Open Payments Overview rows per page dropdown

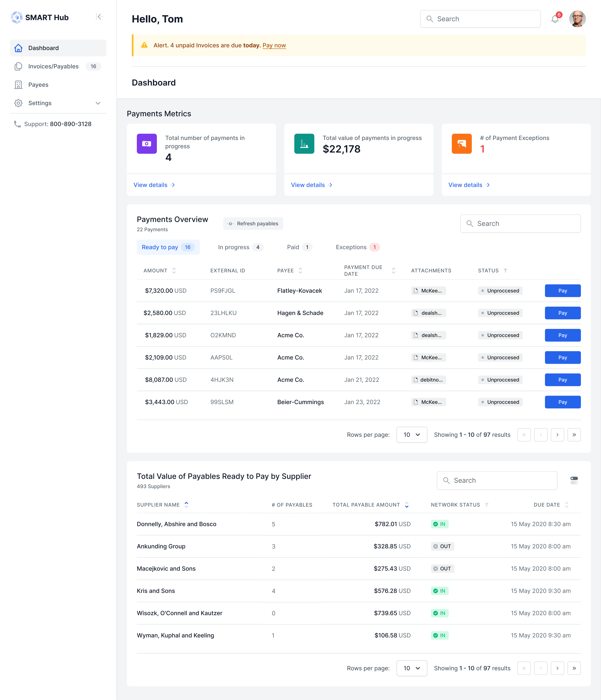pyautogui.click(x=411, y=435)
